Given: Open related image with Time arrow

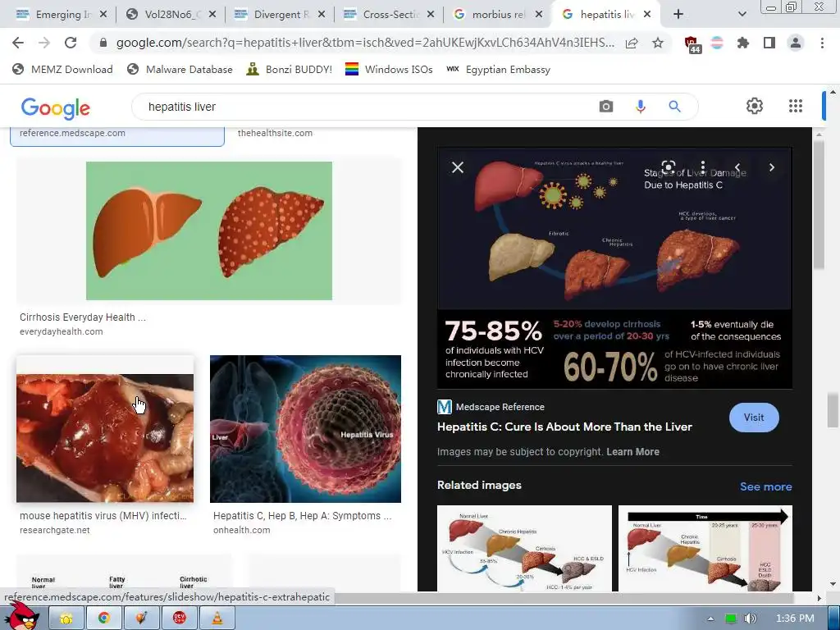Looking at the screenshot, I should click(x=705, y=548).
